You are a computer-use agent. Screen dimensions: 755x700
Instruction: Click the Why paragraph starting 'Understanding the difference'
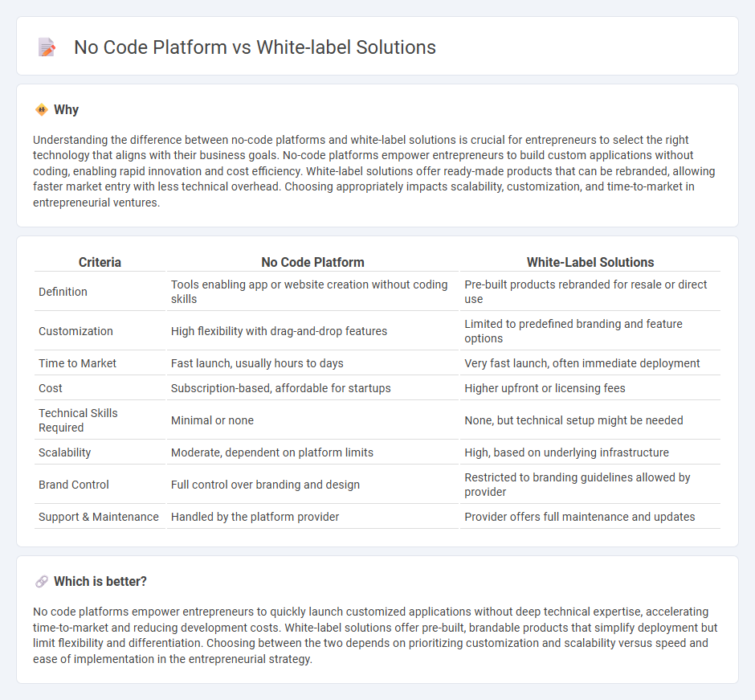(374, 171)
